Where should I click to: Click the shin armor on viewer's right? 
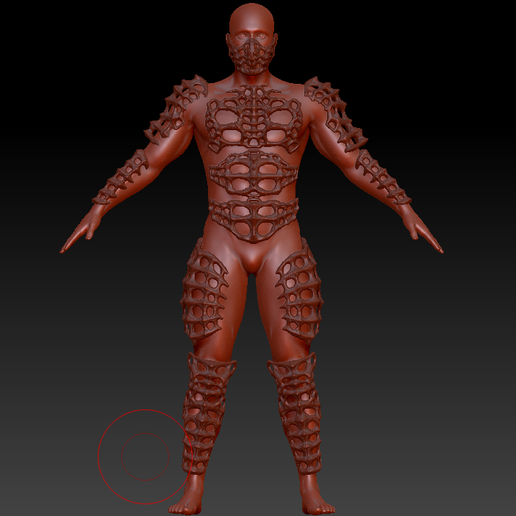[x=296, y=413]
